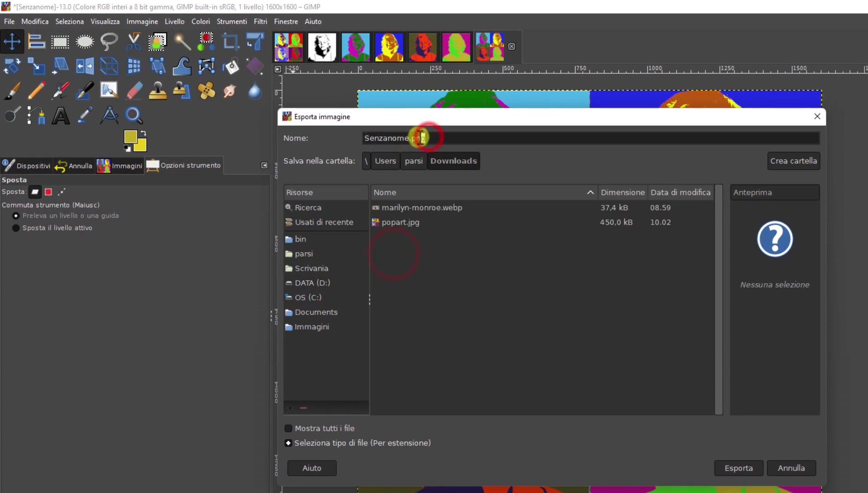Select the Bucket Fill tool
The height and width of the screenshot is (493, 868).
click(231, 66)
